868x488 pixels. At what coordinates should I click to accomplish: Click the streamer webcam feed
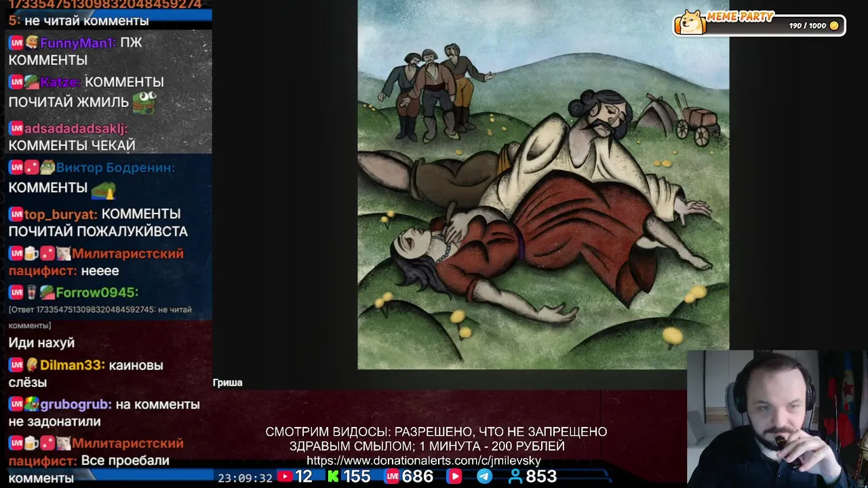[x=777, y=419]
